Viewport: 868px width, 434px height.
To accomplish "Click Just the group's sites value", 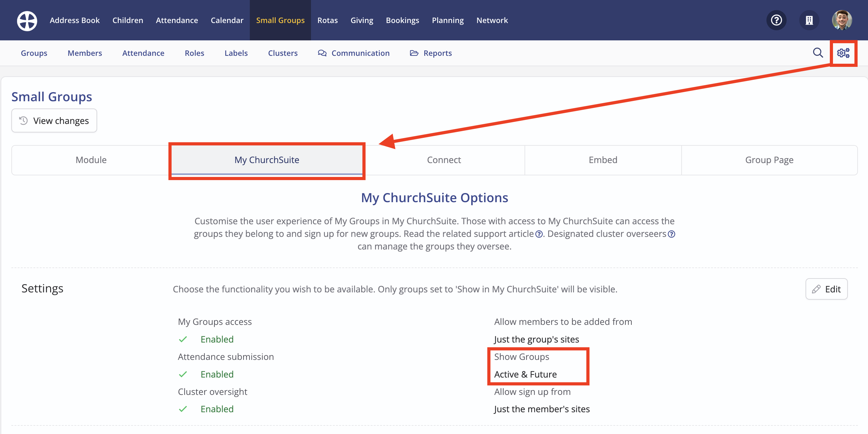I will [x=537, y=339].
